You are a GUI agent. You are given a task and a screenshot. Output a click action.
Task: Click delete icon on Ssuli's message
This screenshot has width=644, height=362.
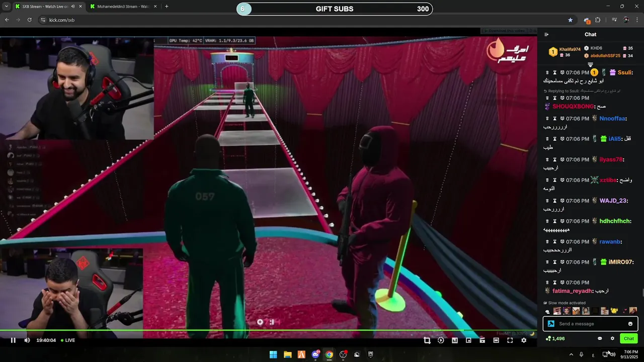pyautogui.click(x=547, y=73)
